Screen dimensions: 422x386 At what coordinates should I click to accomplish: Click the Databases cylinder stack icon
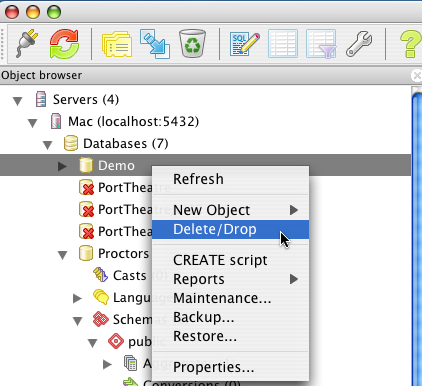coord(71,143)
